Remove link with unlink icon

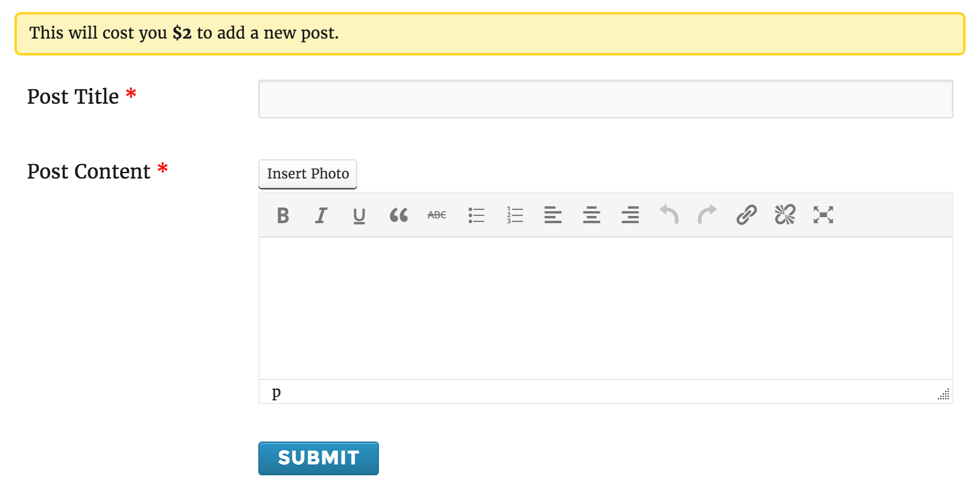tap(785, 215)
